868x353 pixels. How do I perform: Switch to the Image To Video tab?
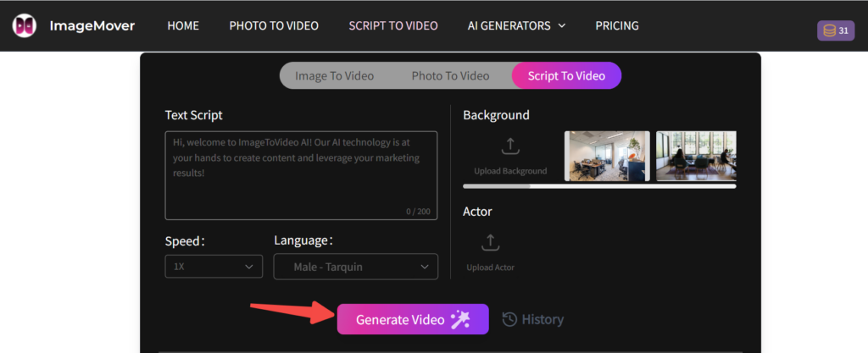[x=334, y=75]
